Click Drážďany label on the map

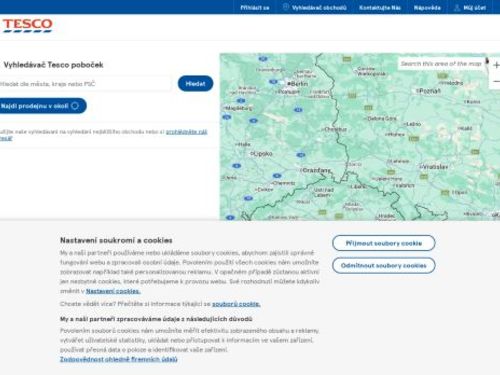[x=315, y=170]
